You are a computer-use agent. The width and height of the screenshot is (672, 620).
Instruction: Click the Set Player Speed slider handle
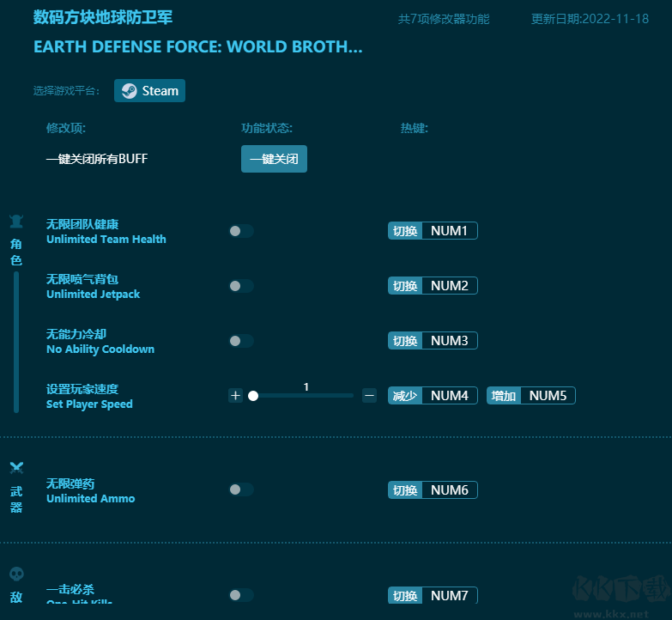[x=253, y=396]
